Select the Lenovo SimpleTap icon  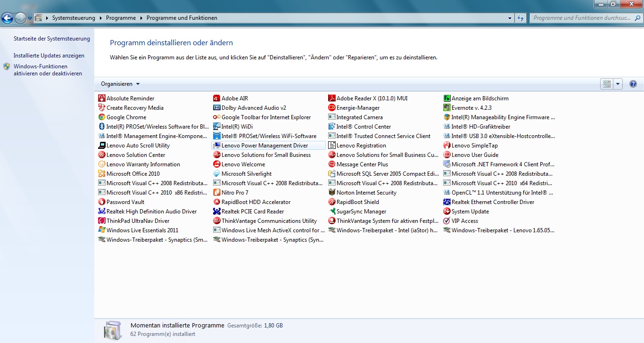click(x=446, y=146)
